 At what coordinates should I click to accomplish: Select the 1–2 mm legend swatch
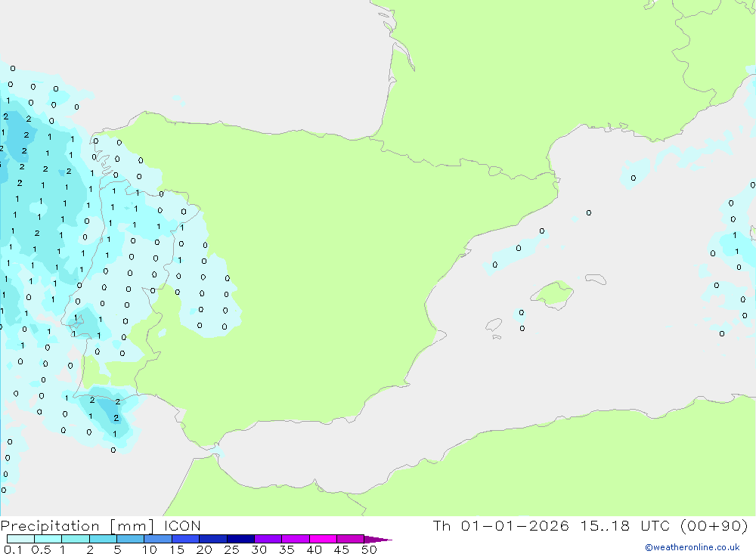(x=75, y=539)
